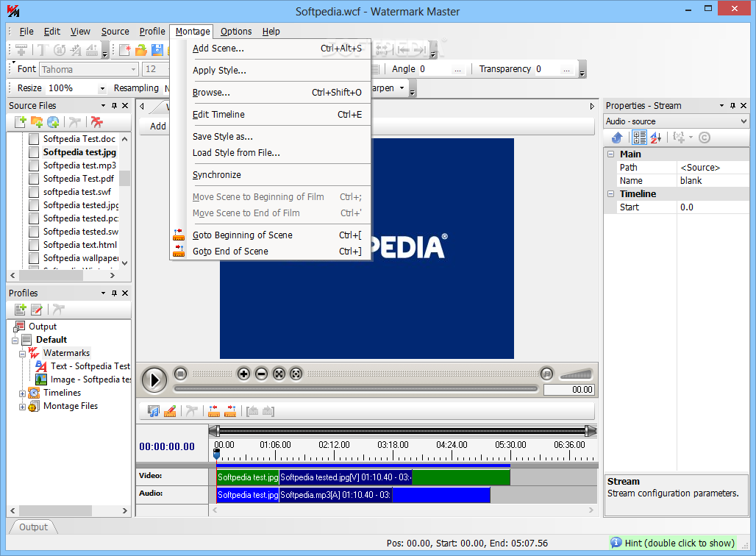Adjust the volume level slider

pos(576,374)
